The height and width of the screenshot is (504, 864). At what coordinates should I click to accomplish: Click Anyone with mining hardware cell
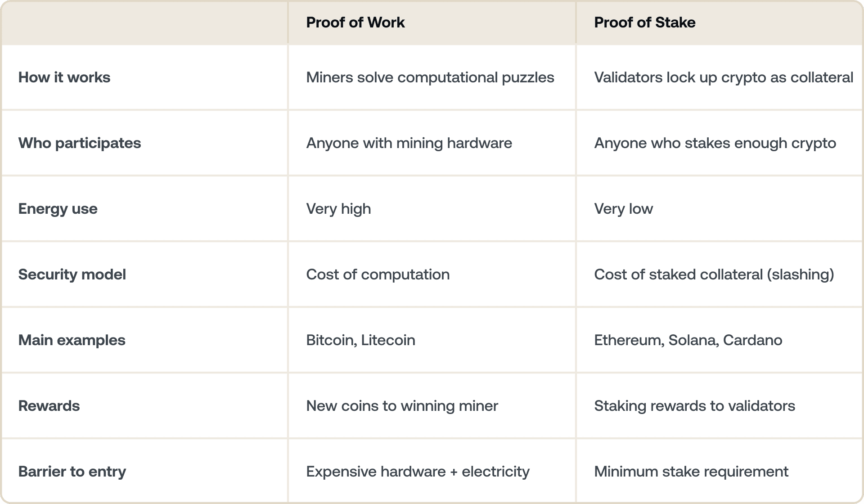[409, 143]
